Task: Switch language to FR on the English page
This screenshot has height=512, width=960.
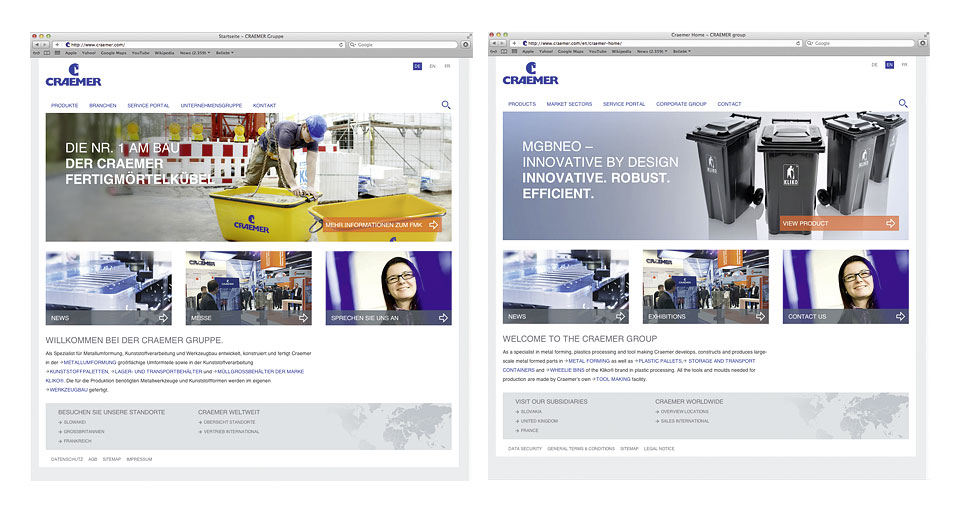Action: pos(904,64)
